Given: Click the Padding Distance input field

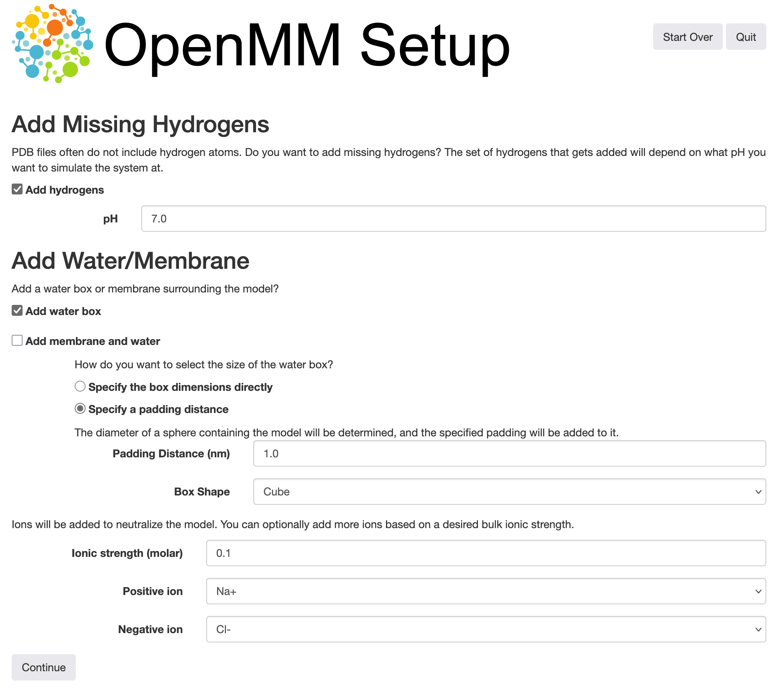Looking at the screenshot, I should [x=509, y=453].
